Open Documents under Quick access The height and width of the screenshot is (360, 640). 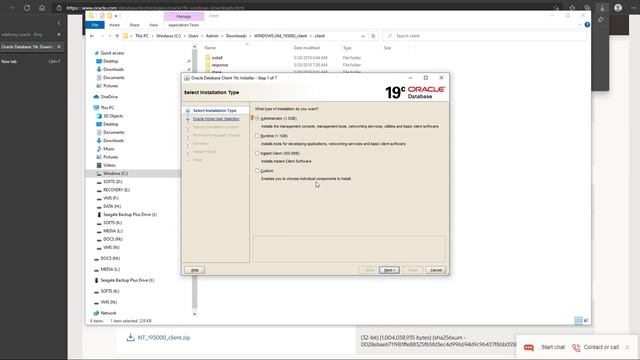pyautogui.click(x=113, y=78)
